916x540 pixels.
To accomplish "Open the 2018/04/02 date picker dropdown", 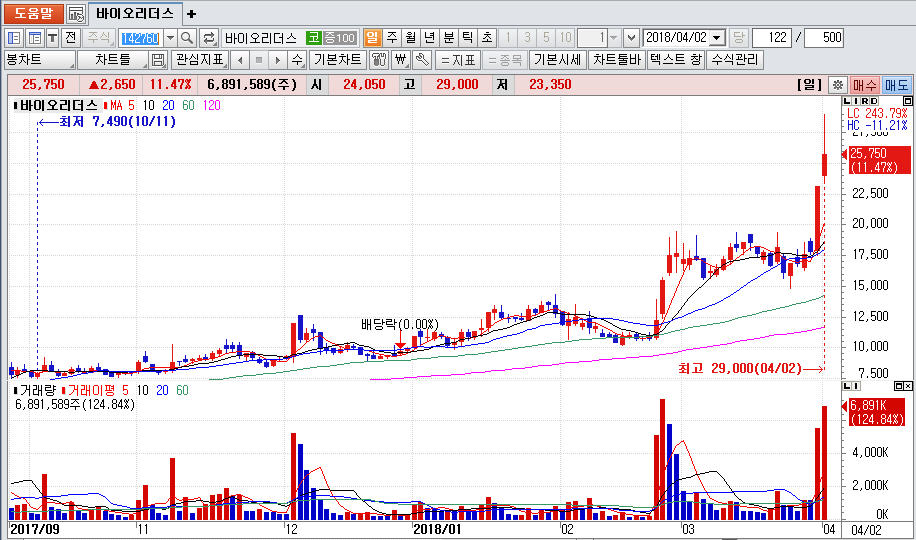I will 717,38.
